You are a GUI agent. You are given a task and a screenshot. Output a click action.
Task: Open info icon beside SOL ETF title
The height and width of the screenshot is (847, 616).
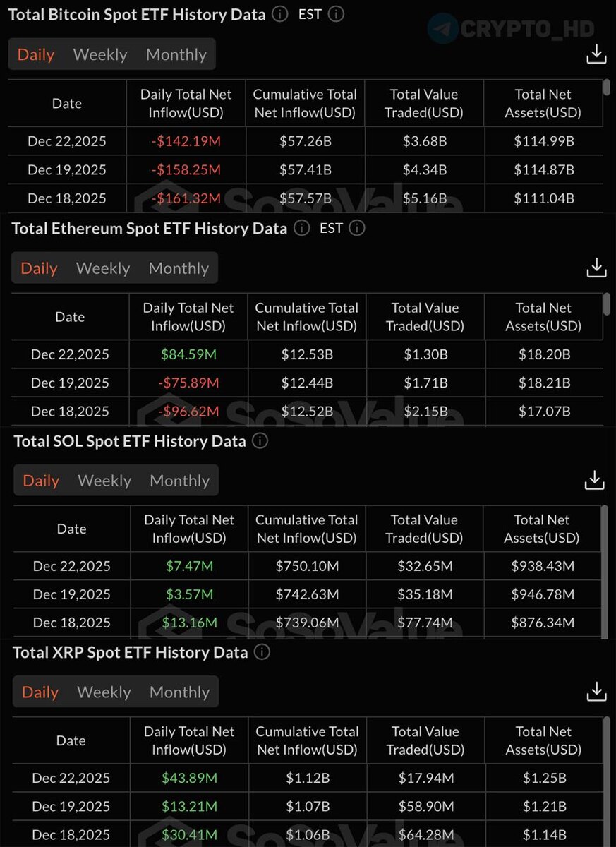[260, 441]
